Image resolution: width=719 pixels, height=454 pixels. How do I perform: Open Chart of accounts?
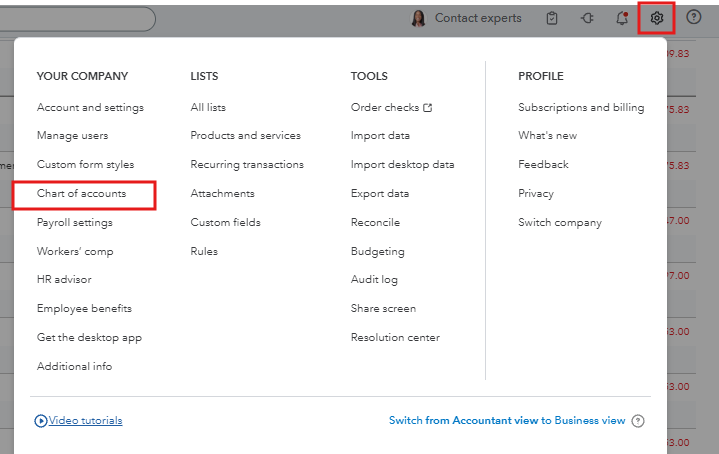pos(82,193)
